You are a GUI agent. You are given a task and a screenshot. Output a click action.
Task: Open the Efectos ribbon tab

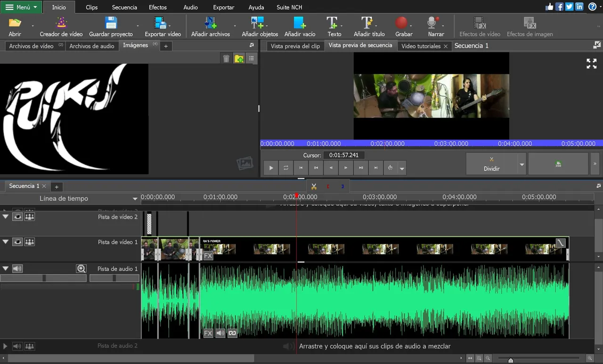[x=158, y=7]
